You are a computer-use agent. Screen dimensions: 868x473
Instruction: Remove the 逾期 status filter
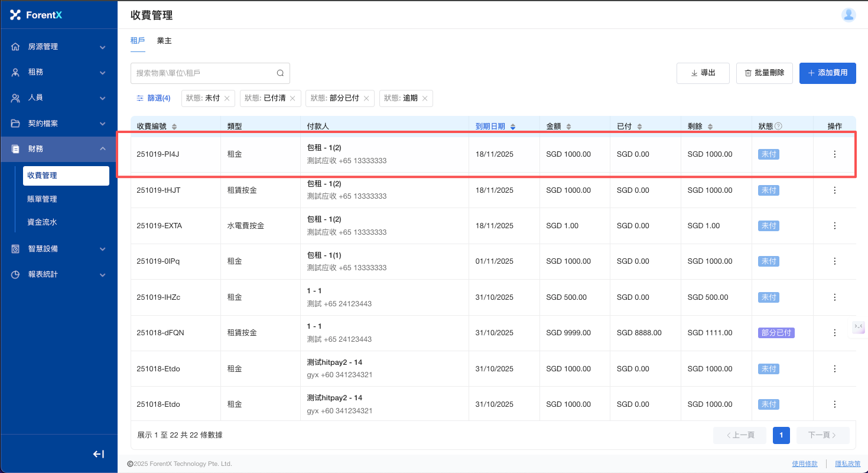[424, 99]
